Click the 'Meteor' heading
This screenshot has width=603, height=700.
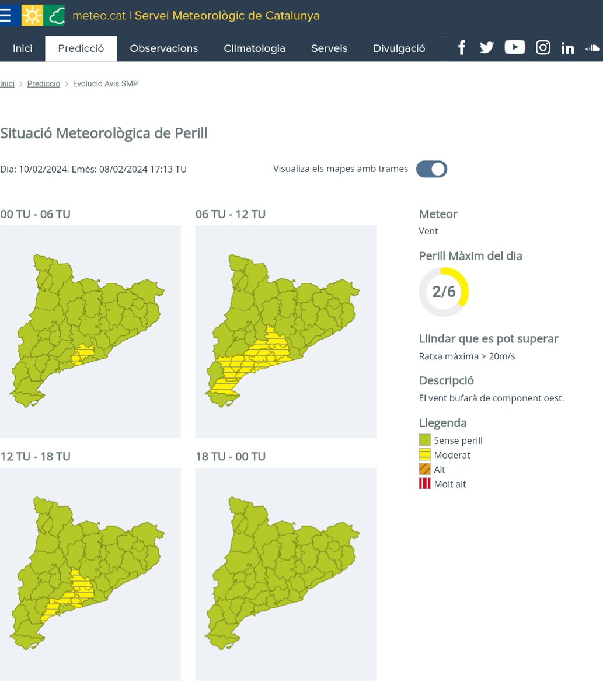(438, 214)
